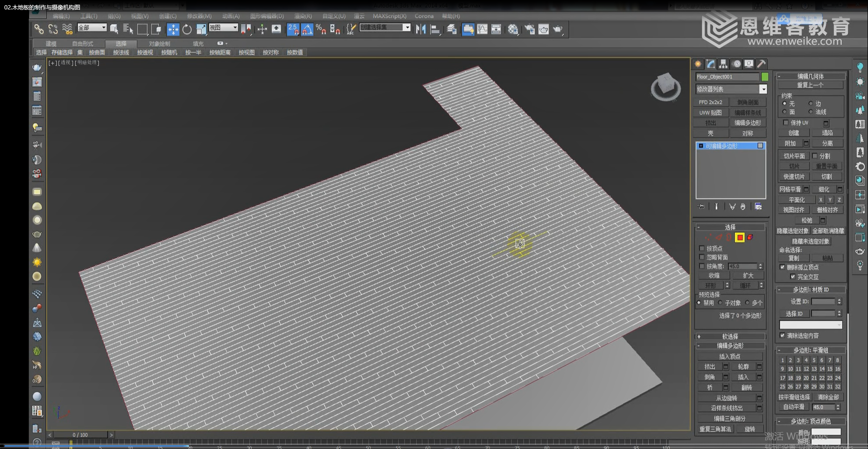The width and height of the screenshot is (868, 449).
Task: Enable the 忽略背面 checkbox
Action: (702, 258)
